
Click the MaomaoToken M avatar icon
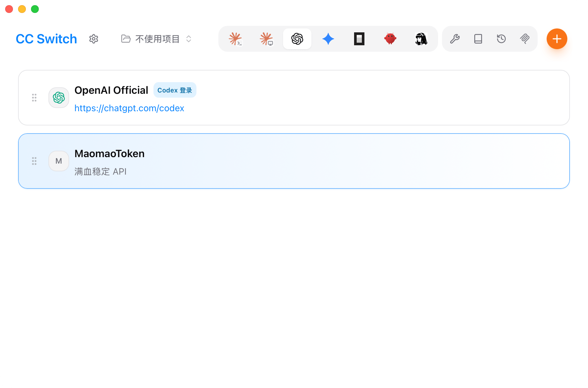click(59, 161)
